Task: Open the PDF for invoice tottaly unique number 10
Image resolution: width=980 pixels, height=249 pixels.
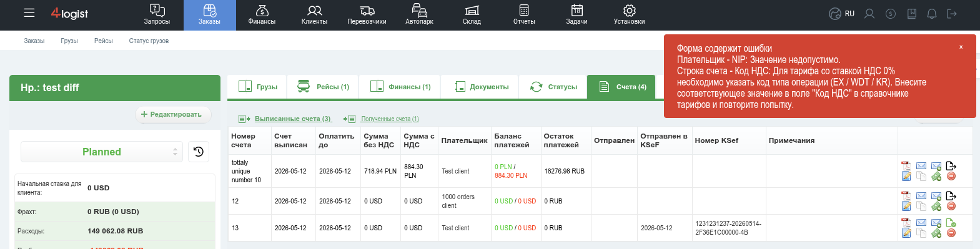Action: tap(906, 166)
